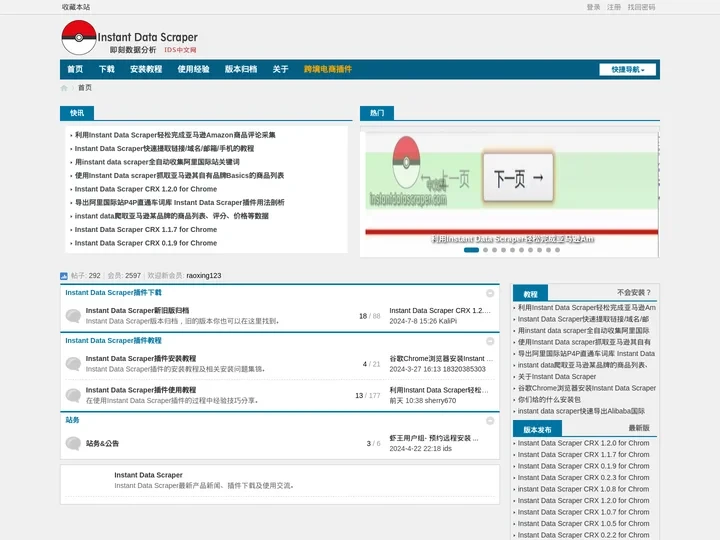Click the Instant Data Scraper Pokeball logo

(129, 38)
